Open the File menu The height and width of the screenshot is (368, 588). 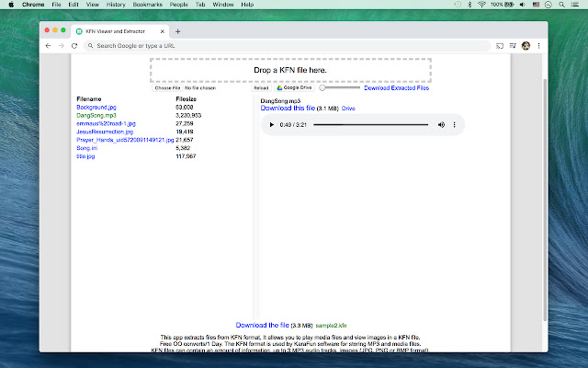click(56, 5)
